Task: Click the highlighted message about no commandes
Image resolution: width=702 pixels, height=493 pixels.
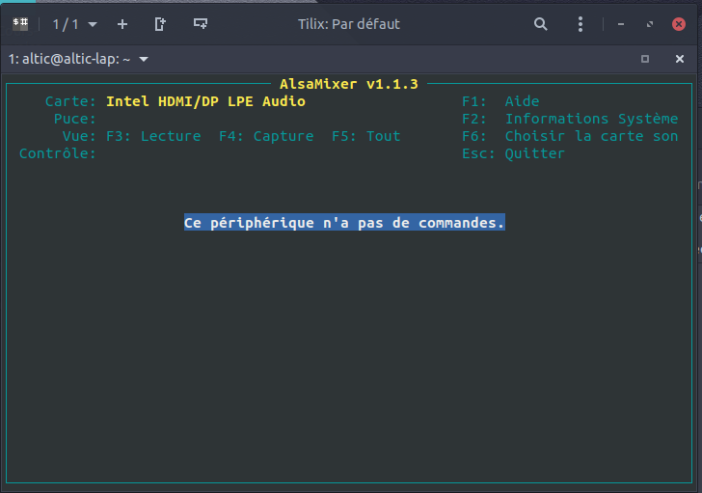Action: pyautogui.click(x=344, y=223)
